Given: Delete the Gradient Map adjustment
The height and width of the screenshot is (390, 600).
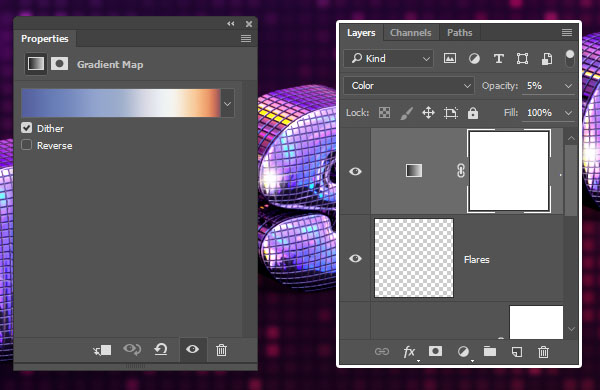Looking at the screenshot, I should pos(221,350).
